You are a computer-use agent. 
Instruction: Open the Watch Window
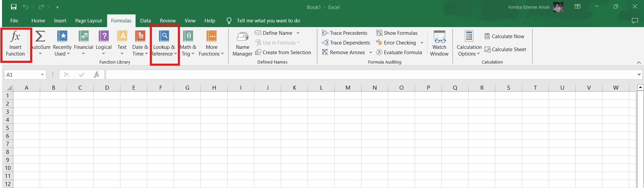pyautogui.click(x=439, y=44)
